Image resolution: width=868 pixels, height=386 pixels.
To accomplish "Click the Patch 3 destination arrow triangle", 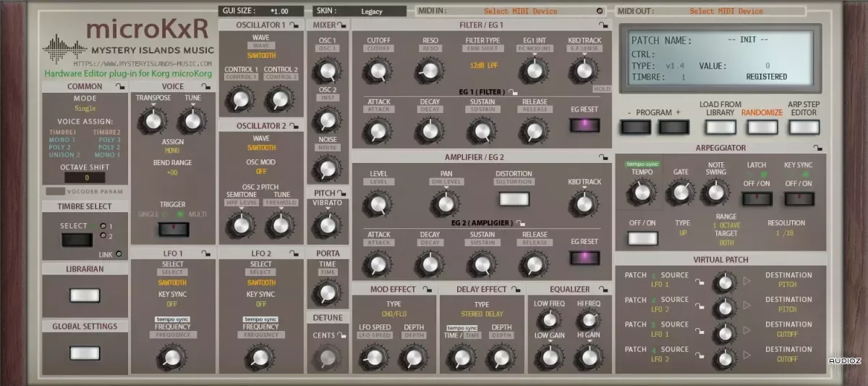I will coord(747,332).
